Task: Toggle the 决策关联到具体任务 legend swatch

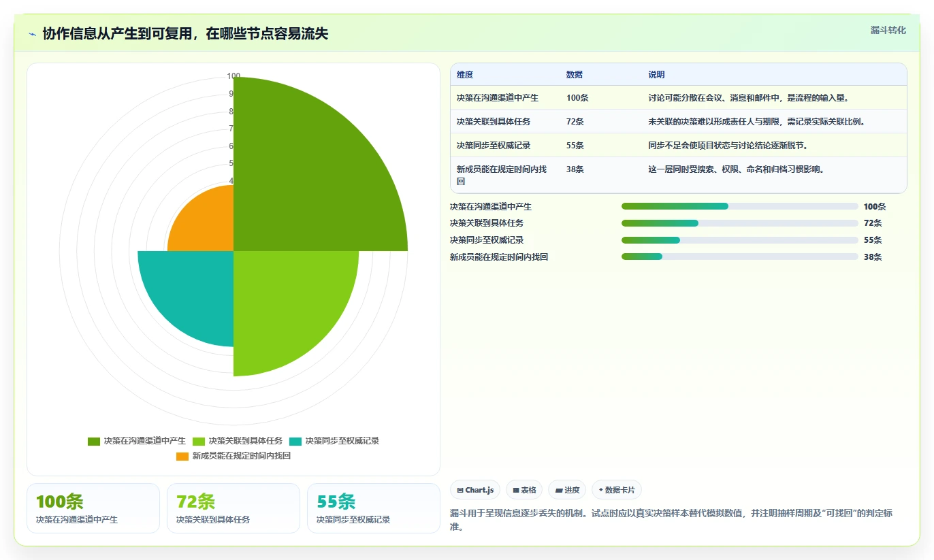Action: [x=199, y=441]
